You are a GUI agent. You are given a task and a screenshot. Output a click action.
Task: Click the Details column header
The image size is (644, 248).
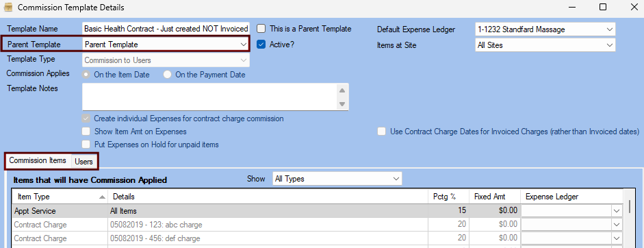click(268, 197)
